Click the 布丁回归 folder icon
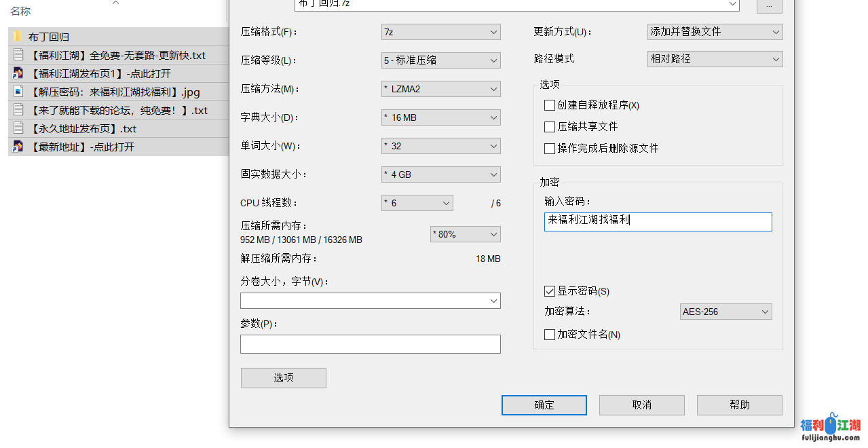The width and height of the screenshot is (868, 448). point(18,37)
